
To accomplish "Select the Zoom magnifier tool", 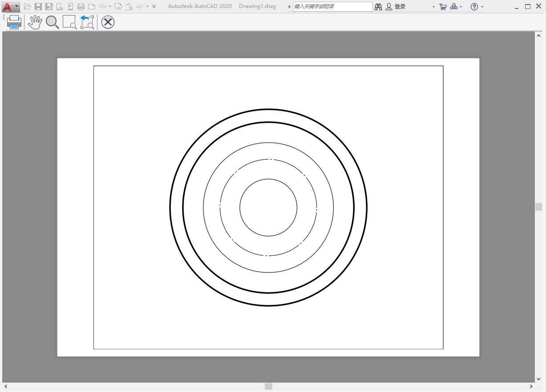I will pyautogui.click(x=53, y=22).
